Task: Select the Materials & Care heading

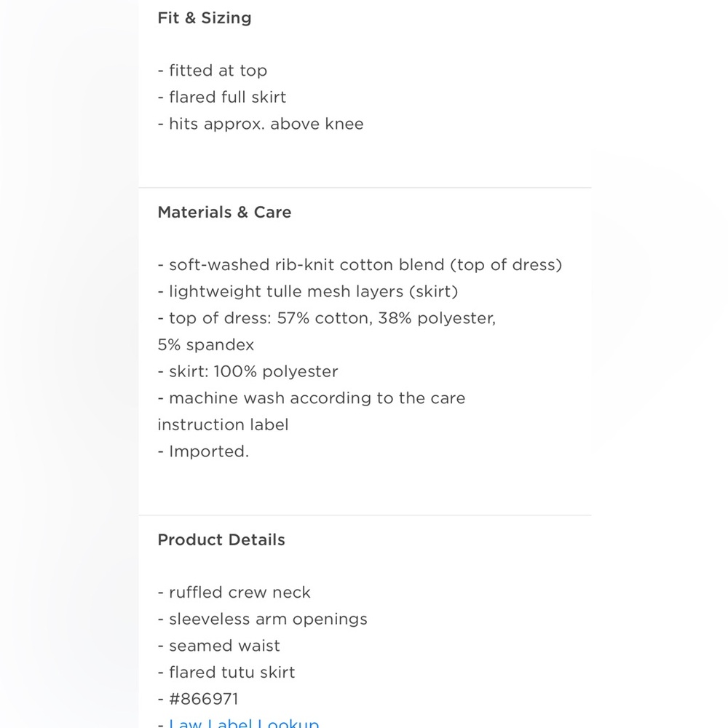Action: point(224,212)
